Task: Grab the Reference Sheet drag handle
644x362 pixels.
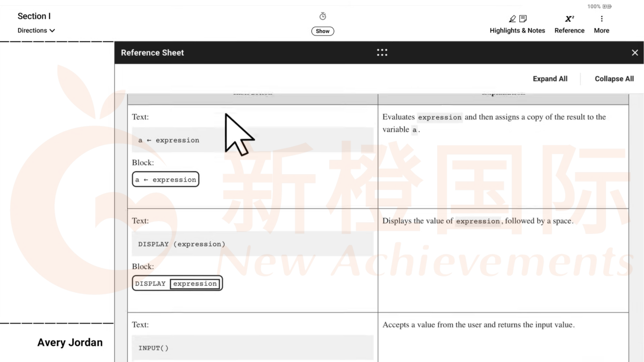Action: [382, 52]
